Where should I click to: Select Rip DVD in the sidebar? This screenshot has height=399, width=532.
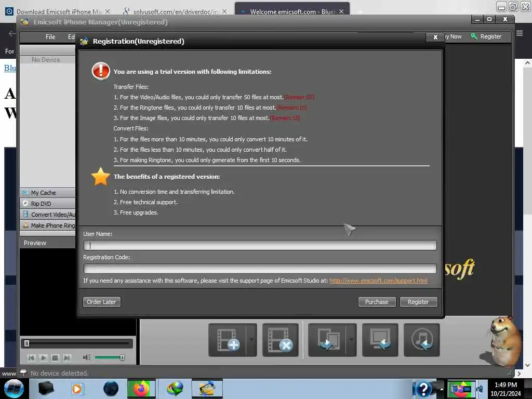tap(48, 204)
